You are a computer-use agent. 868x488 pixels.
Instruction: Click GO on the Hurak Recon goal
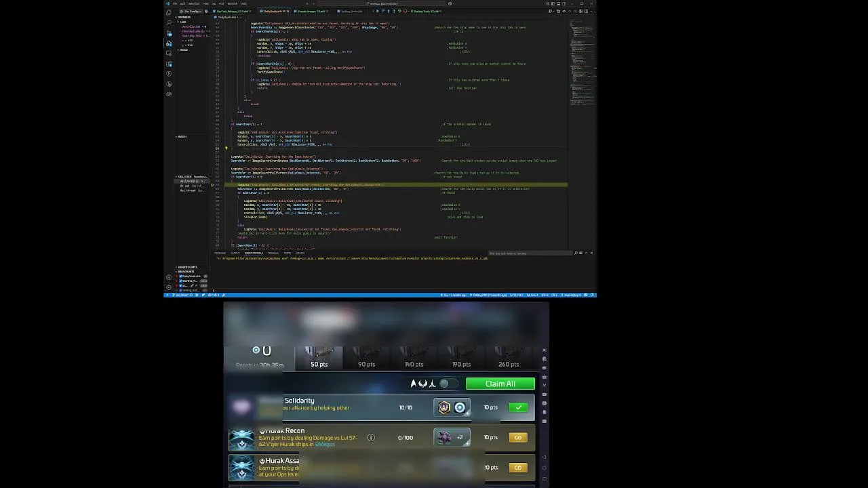[517, 437]
